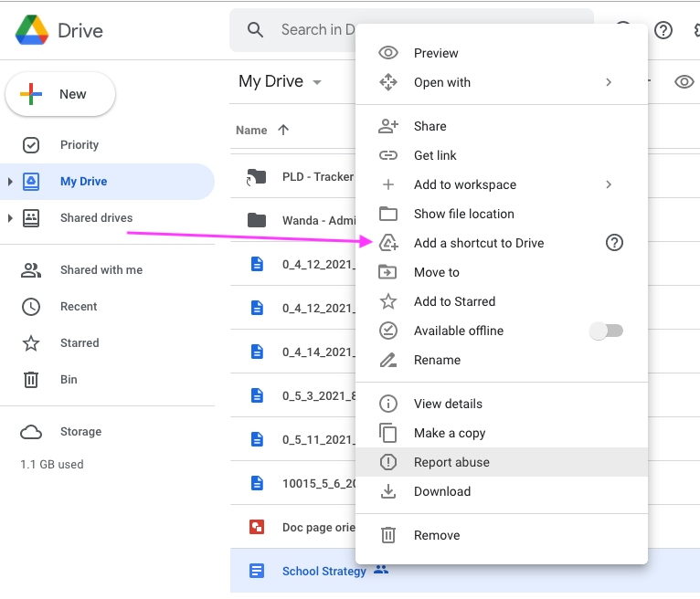Click the Report abuse exclamation icon
The height and width of the screenshot is (599, 700).
point(388,462)
